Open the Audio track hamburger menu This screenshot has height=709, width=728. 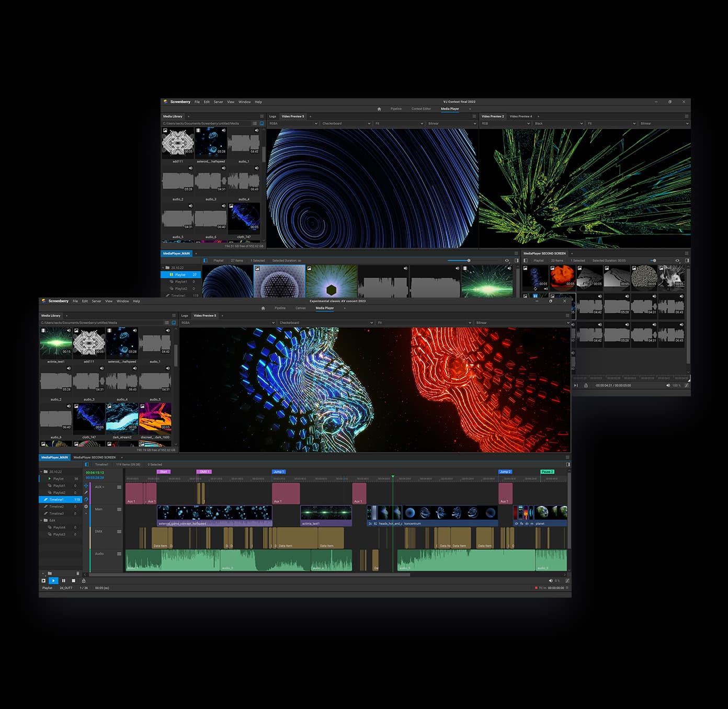[x=119, y=554]
